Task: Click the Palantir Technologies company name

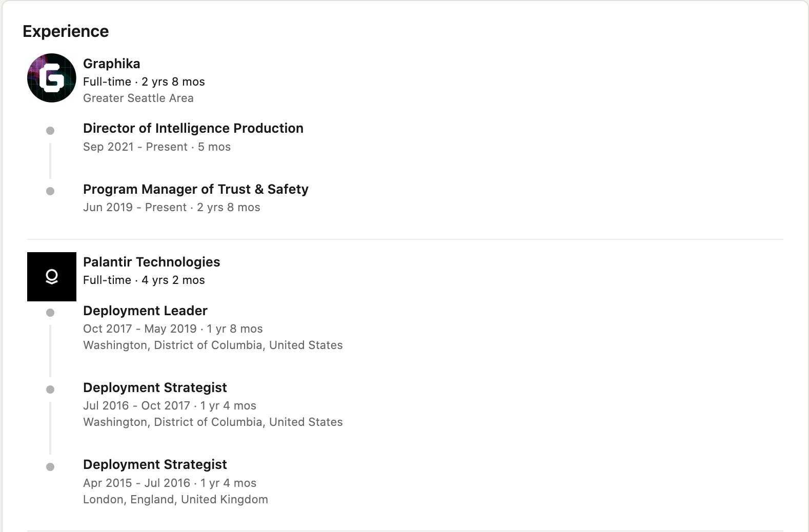Action: (152, 262)
